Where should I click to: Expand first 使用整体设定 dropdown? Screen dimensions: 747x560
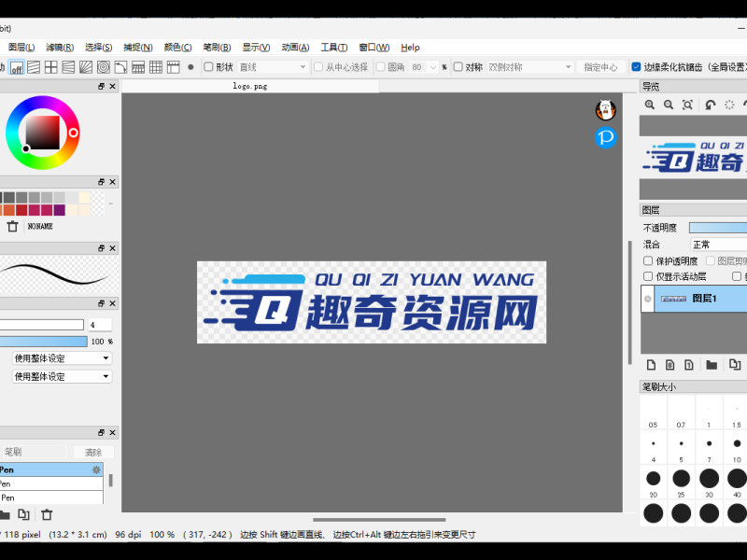[x=62, y=358]
